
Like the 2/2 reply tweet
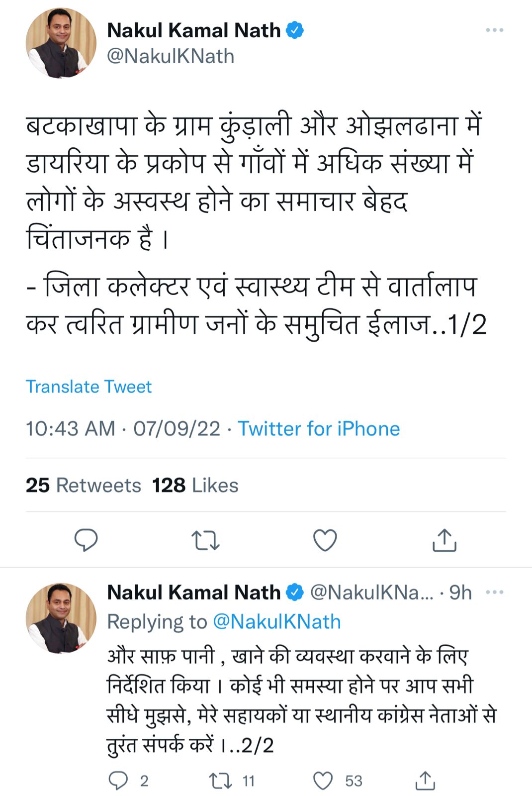(323, 781)
